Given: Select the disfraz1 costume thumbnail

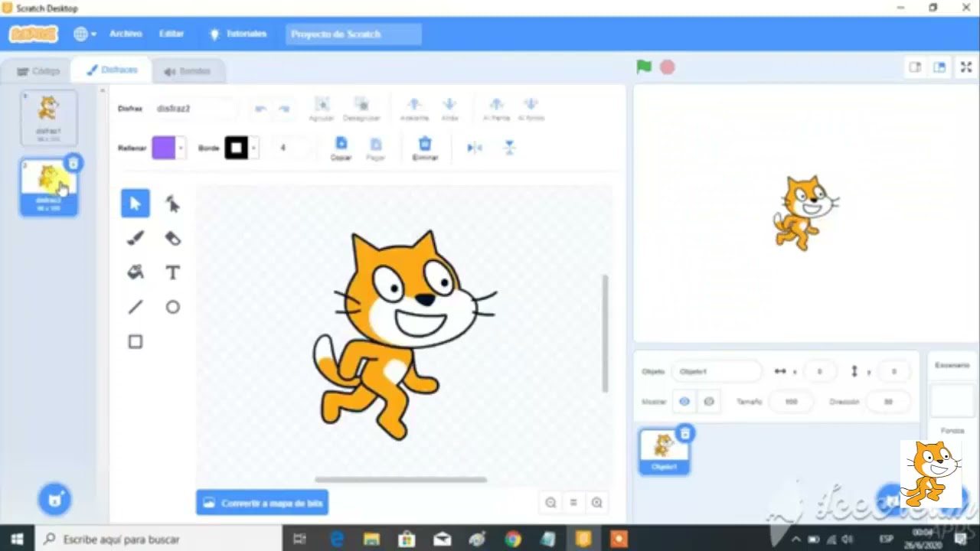Looking at the screenshot, I should coord(48,118).
